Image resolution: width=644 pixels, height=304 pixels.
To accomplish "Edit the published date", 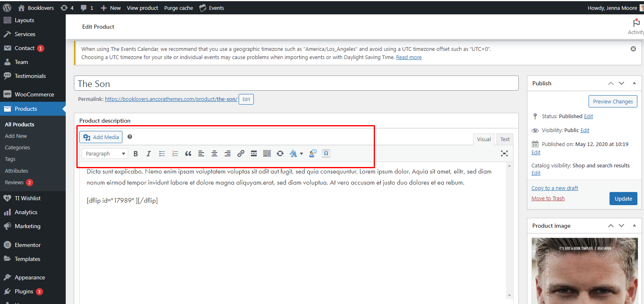I will pos(536,152).
